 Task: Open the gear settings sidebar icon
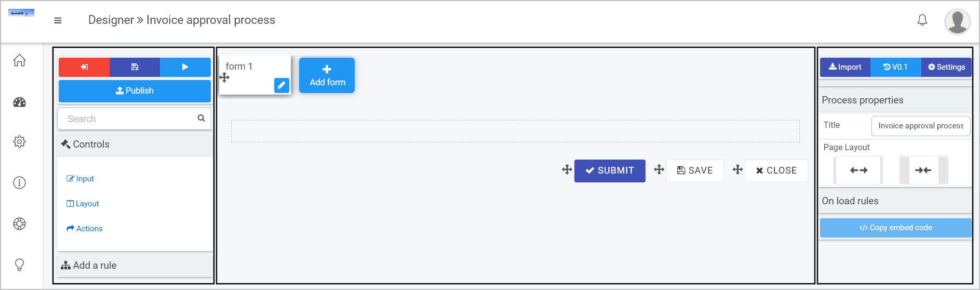tap(19, 142)
